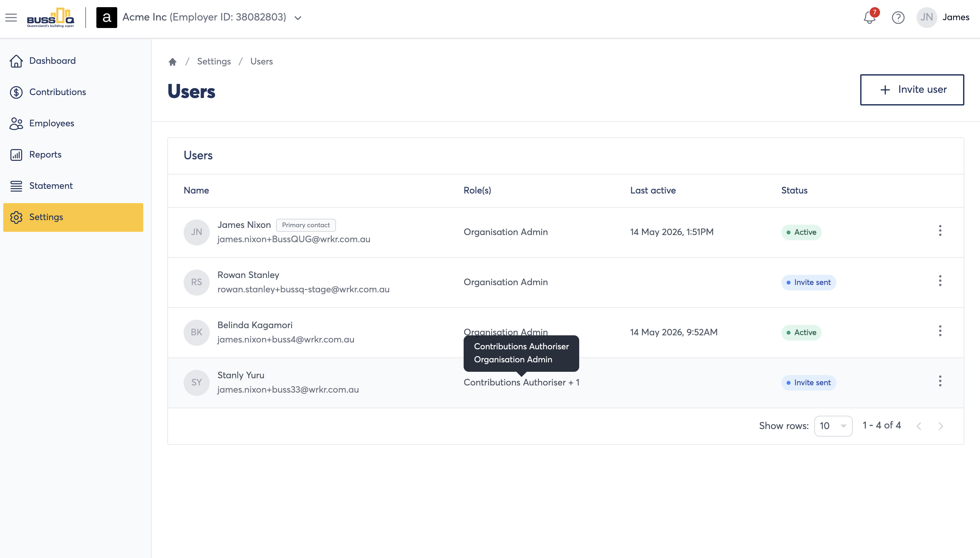Click the name Belinda Kagamori
This screenshot has height=558, width=980.
coord(255,325)
